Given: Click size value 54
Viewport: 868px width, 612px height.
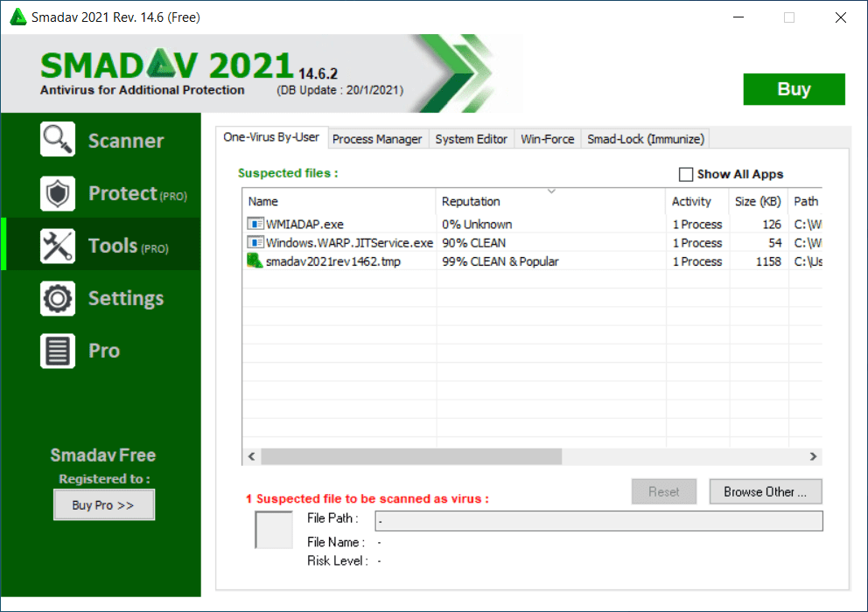Looking at the screenshot, I should tap(775, 242).
